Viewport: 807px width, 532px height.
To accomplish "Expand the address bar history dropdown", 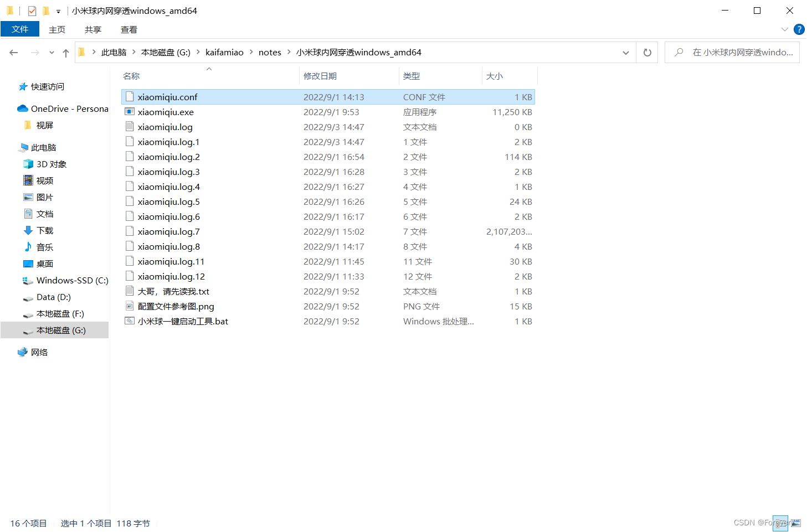I will pyautogui.click(x=626, y=53).
